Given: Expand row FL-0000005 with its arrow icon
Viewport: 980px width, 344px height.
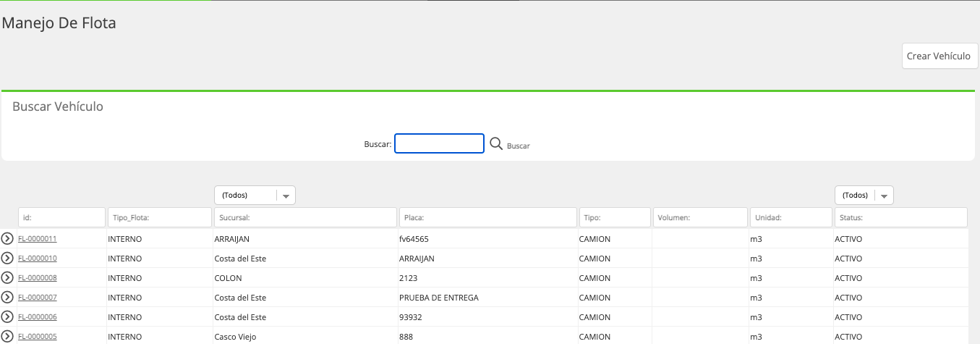Looking at the screenshot, I should (8, 336).
